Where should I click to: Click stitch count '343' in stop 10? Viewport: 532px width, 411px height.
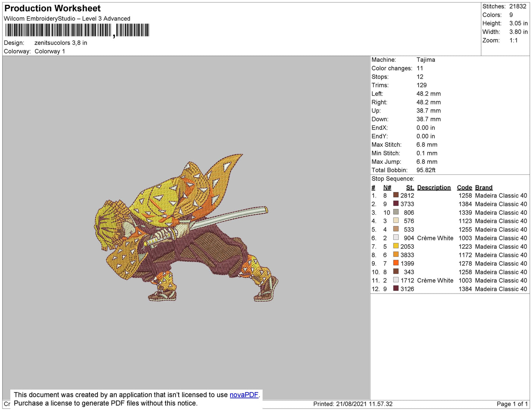pyautogui.click(x=409, y=272)
